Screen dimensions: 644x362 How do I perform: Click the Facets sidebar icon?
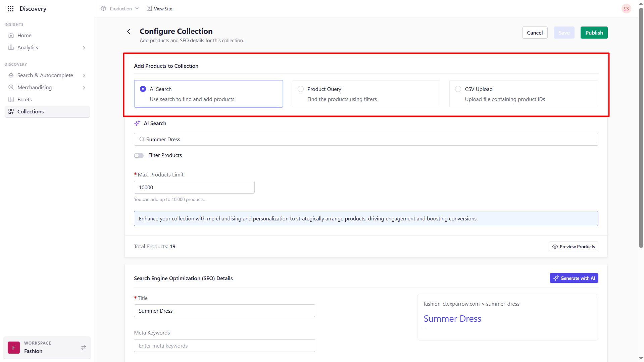tap(11, 100)
